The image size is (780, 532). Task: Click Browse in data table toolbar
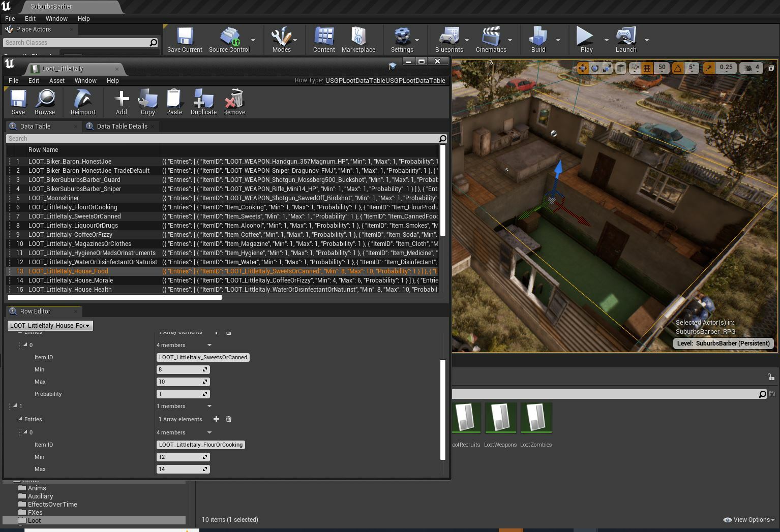[x=45, y=102]
